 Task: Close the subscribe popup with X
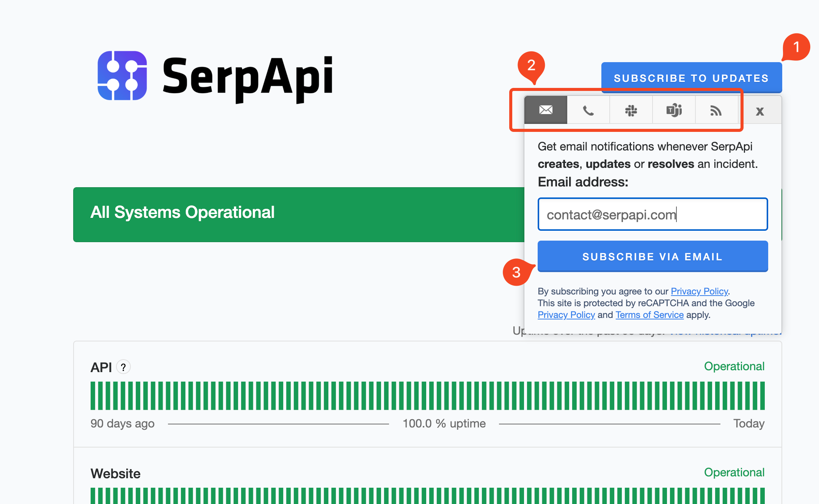point(759,111)
